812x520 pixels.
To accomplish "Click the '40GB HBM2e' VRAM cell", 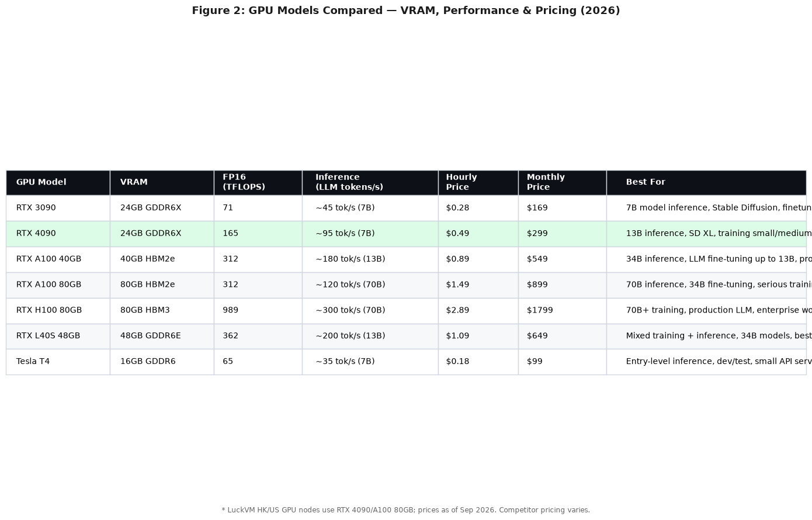I will tap(162, 259).
